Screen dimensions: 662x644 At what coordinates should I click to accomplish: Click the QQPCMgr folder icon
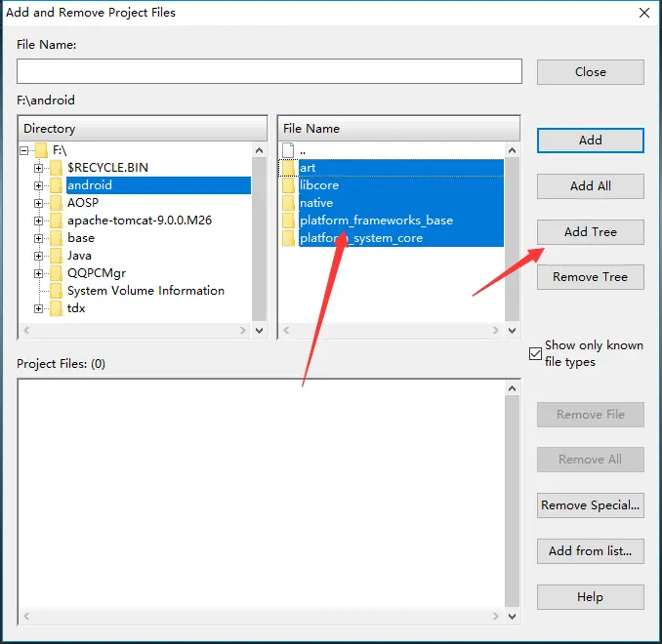coord(56,273)
